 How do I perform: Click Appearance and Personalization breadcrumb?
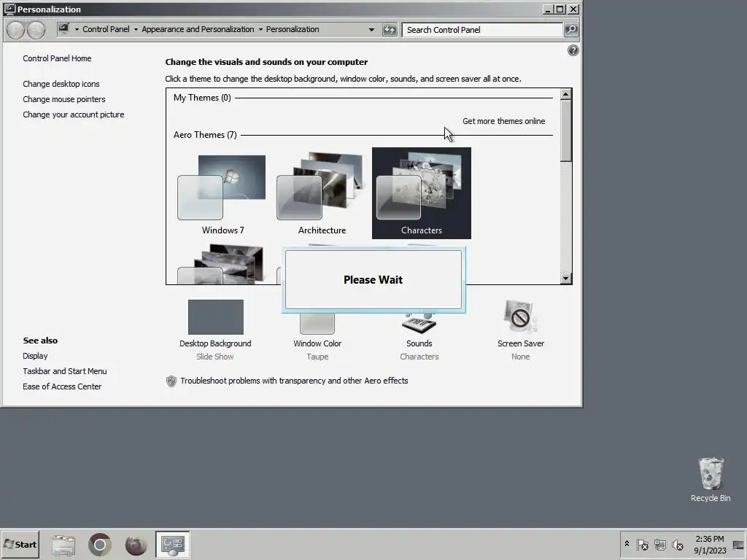click(198, 29)
